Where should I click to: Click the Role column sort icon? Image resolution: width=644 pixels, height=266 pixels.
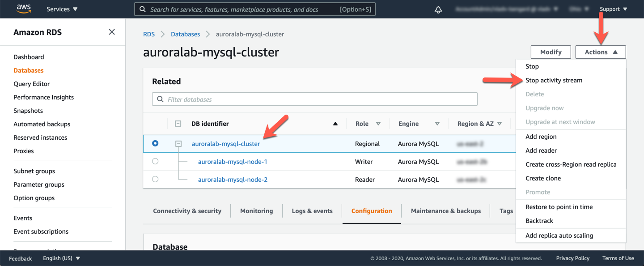point(378,124)
